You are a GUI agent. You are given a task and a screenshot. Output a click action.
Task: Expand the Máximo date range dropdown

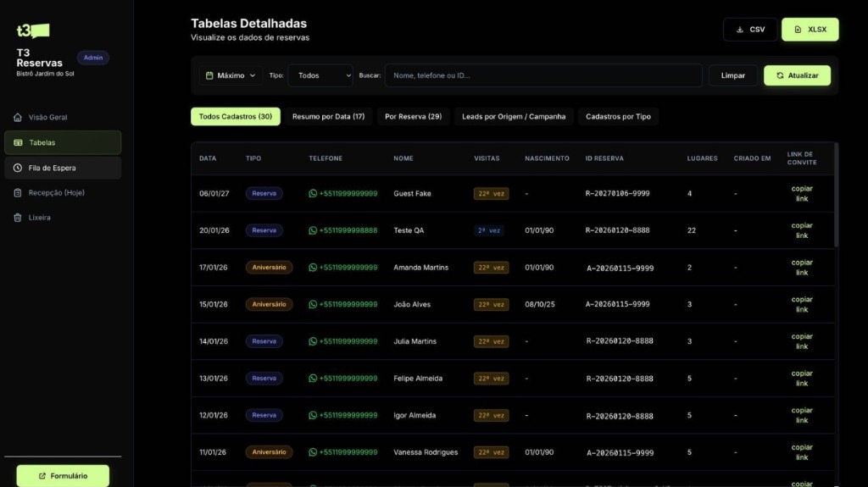tap(231, 75)
